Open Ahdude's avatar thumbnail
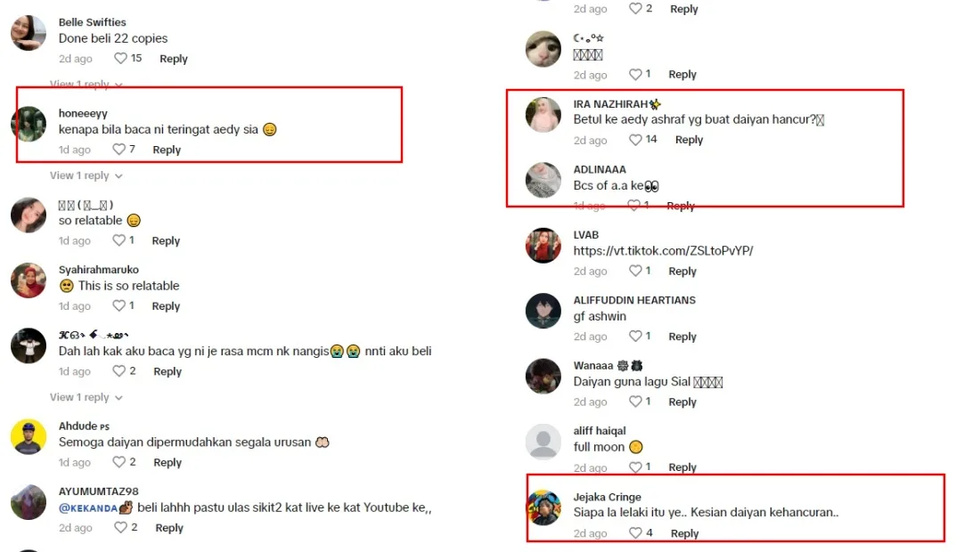 pyautogui.click(x=29, y=436)
